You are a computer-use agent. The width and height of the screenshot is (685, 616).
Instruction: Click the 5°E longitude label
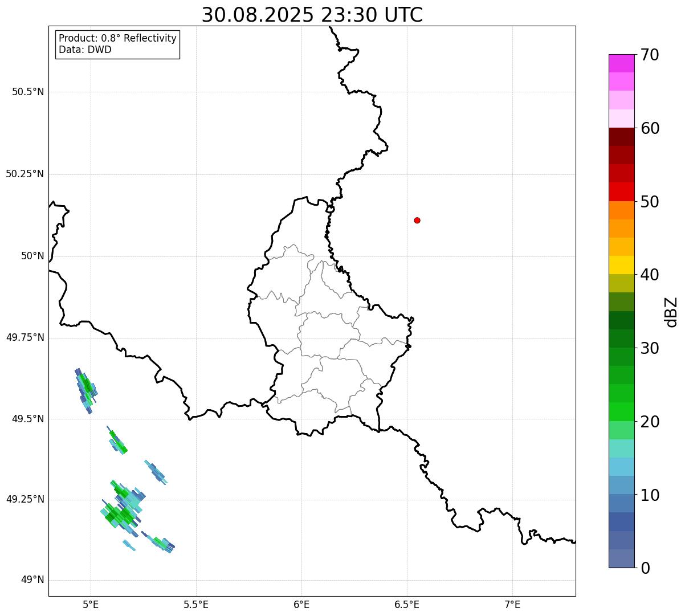click(91, 605)
